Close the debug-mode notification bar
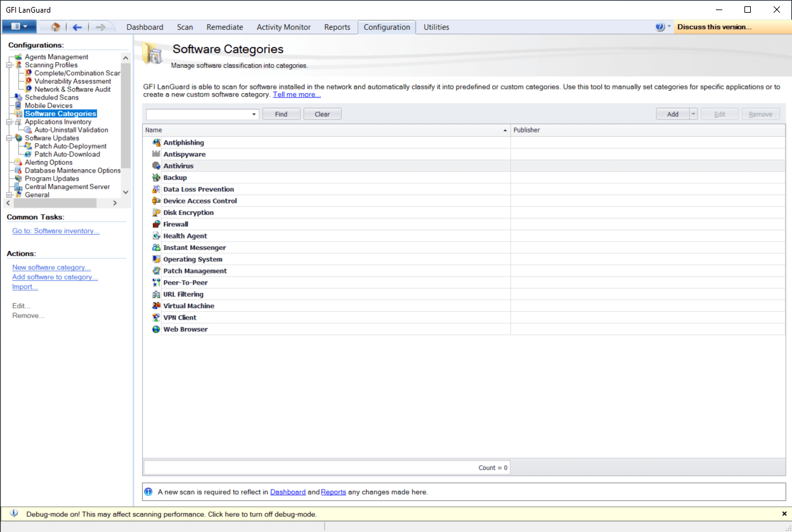The height and width of the screenshot is (532, 792). tap(784, 514)
